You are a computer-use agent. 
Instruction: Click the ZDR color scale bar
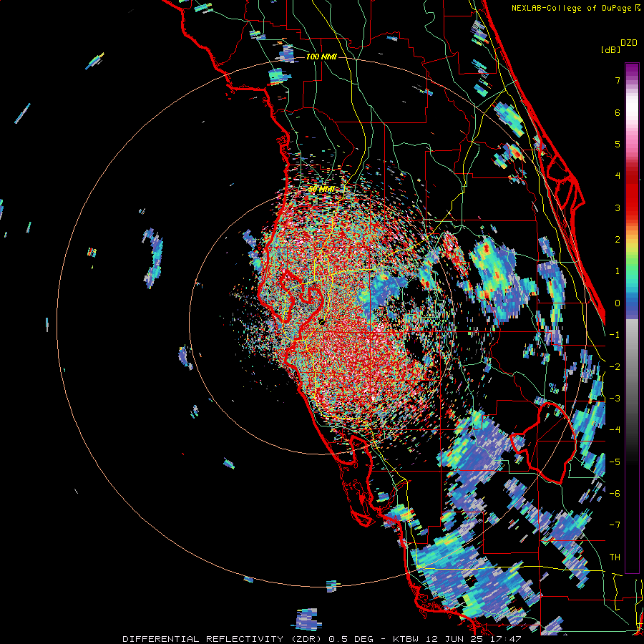pyautogui.click(x=632, y=318)
